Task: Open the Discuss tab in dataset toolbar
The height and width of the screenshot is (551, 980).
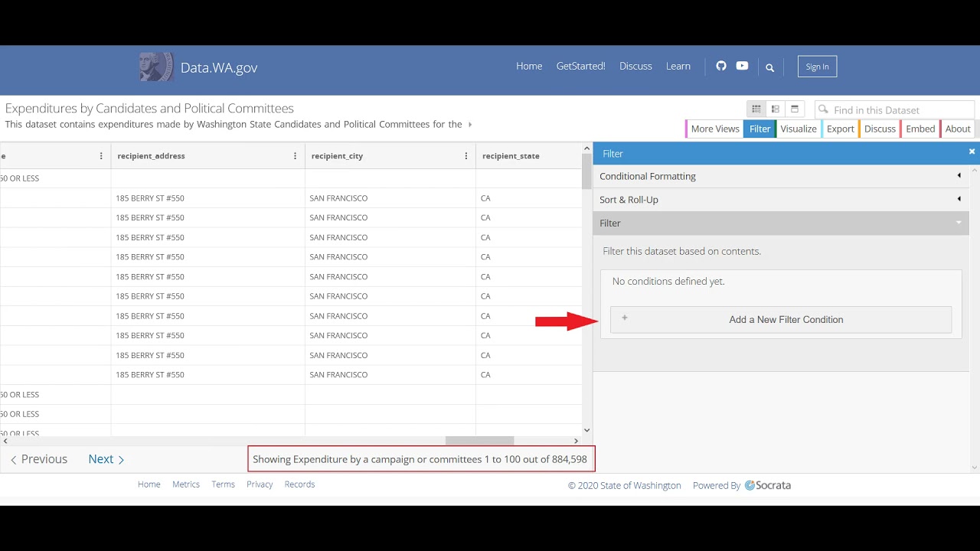Action: pos(880,129)
